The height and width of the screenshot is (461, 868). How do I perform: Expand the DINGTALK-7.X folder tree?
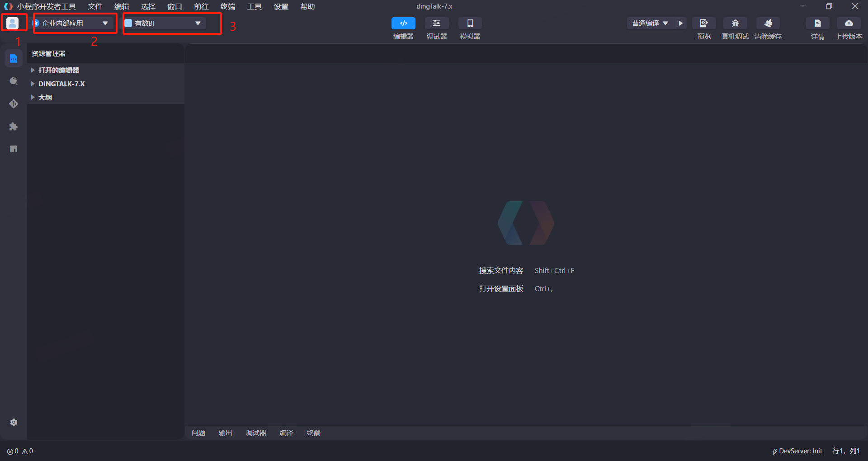(x=61, y=84)
